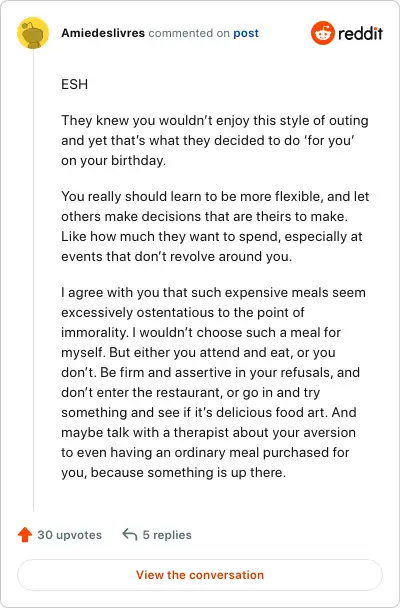This screenshot has width=400, height=608.
Task: Click the reddit wordmark text logo
Action: click(360, 34)
